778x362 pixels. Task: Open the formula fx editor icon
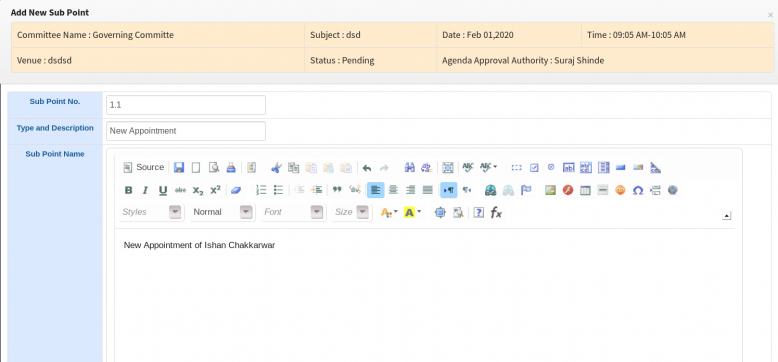[496, 212]
